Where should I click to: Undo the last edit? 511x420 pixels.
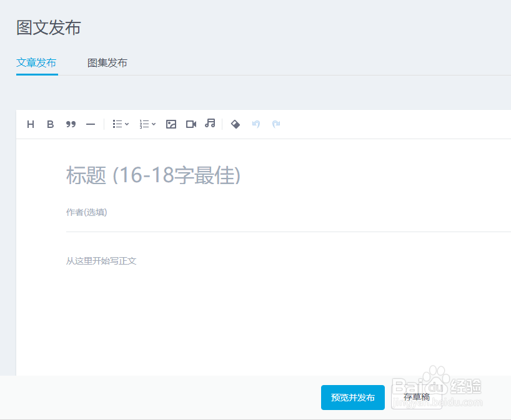pos(255,124)
